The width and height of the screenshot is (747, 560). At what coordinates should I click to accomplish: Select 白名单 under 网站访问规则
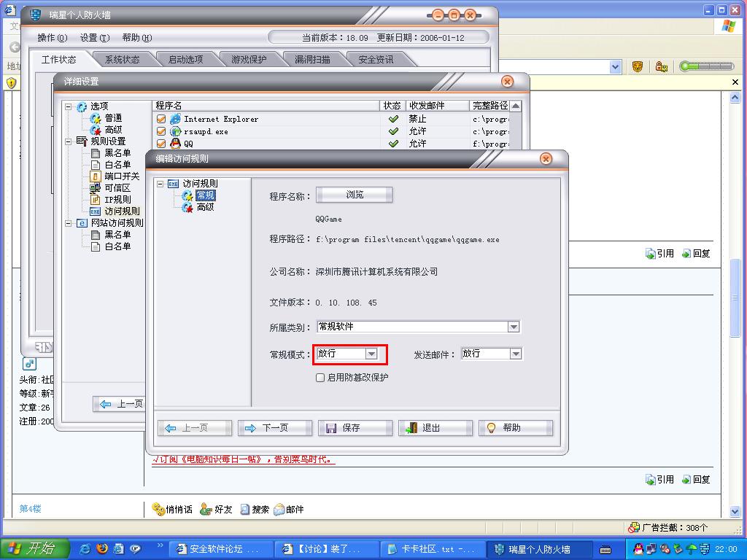pyautogui.click(x=117, y=246)
